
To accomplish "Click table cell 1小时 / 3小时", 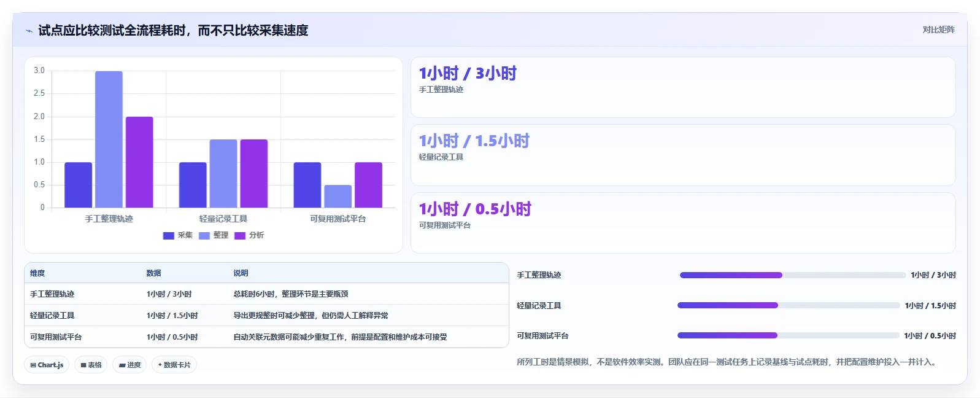I will 169,294.
